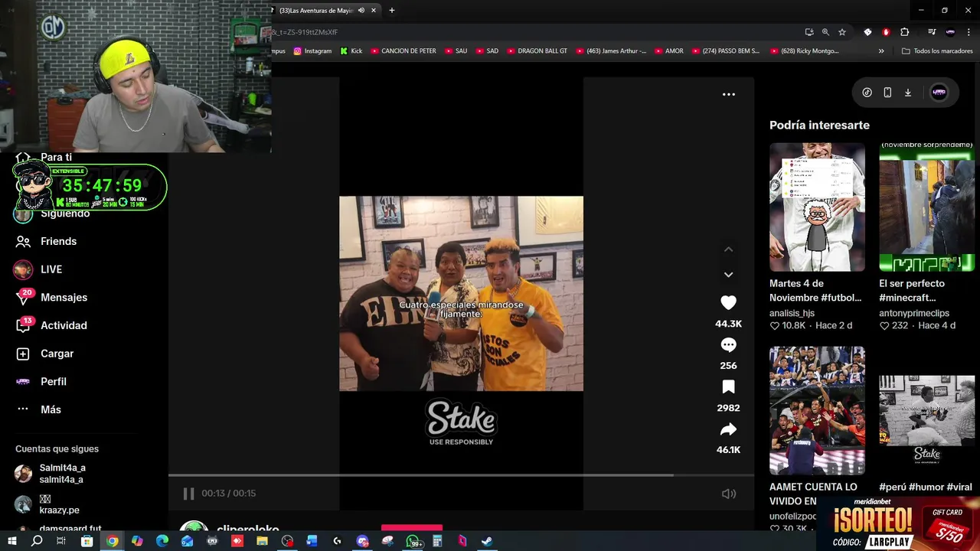
Task: Open the zoom magnifier in the address bar
Action: [825, 32]
